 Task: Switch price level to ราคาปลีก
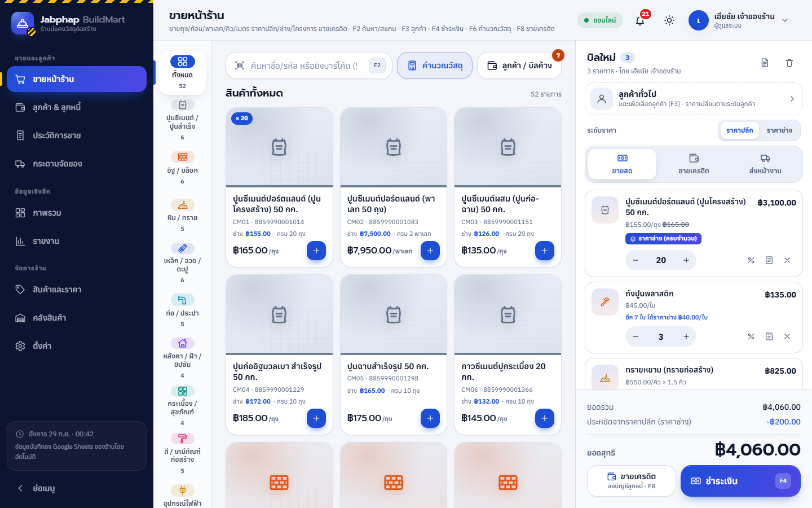point(740,130)
